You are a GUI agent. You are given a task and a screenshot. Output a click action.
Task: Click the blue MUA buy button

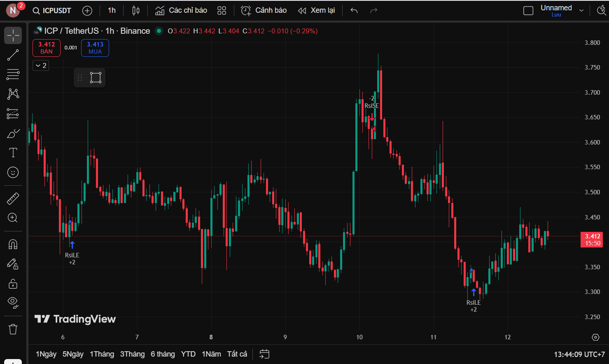point(95,48)
